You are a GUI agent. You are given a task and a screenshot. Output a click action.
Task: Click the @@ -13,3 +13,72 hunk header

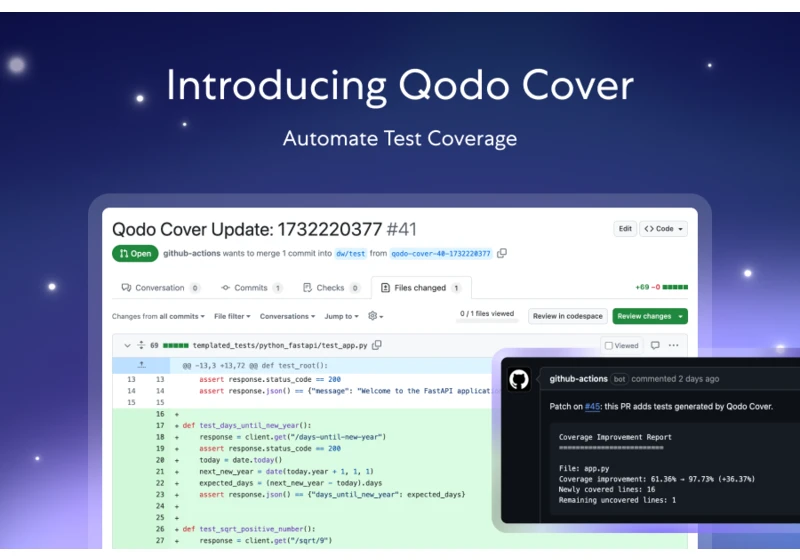pos(255,365)
